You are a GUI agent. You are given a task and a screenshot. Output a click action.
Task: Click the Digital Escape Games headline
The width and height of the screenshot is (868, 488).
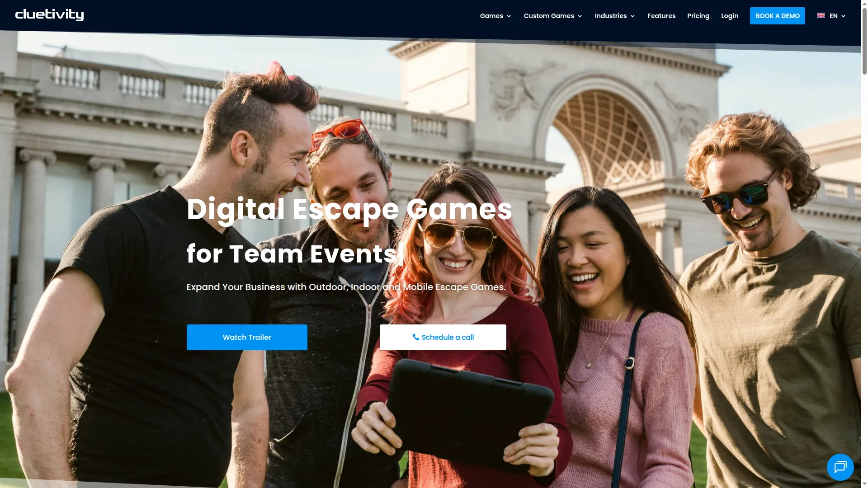349,210
